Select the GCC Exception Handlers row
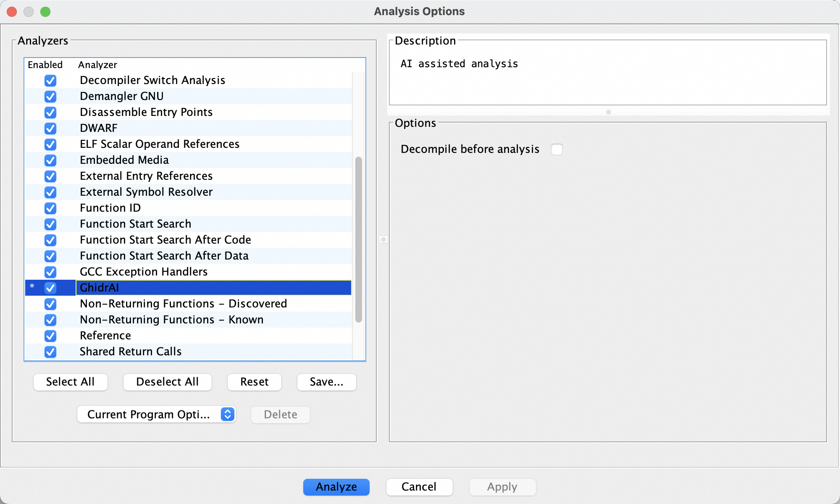 click(x=144, y=272)
